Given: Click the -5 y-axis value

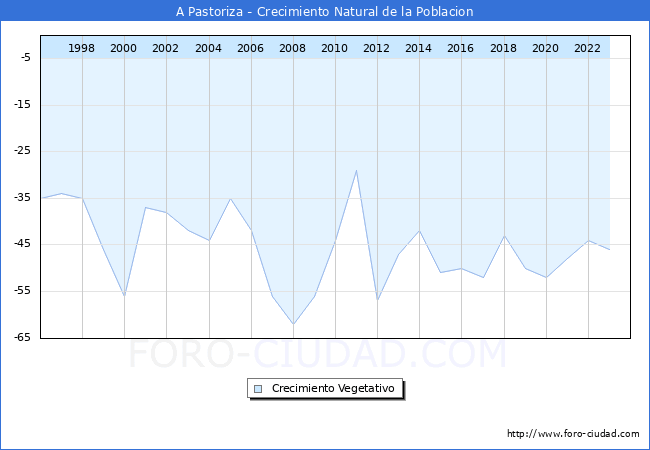Looking at the screenshot, I should (x=25, y=58).
